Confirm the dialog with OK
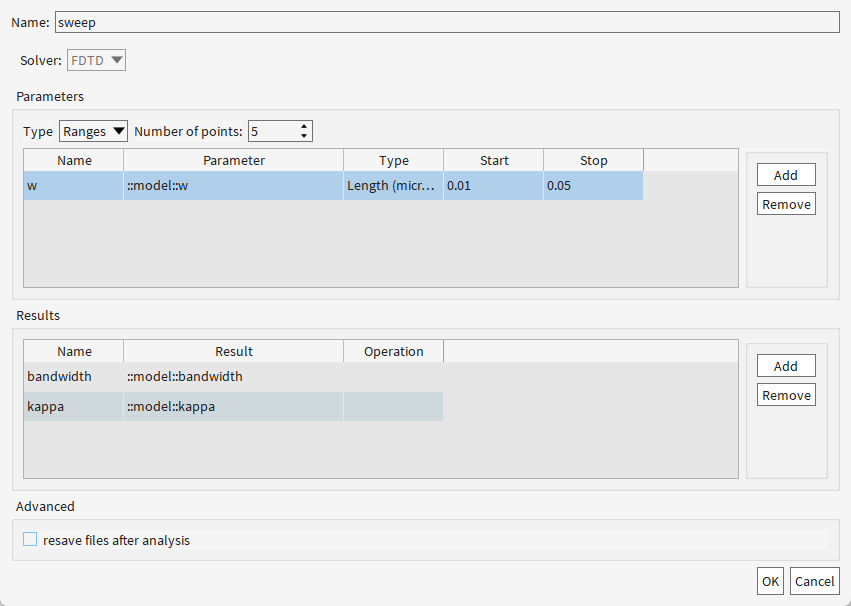Viewport: 851px width, 606px height. point(770,581)
